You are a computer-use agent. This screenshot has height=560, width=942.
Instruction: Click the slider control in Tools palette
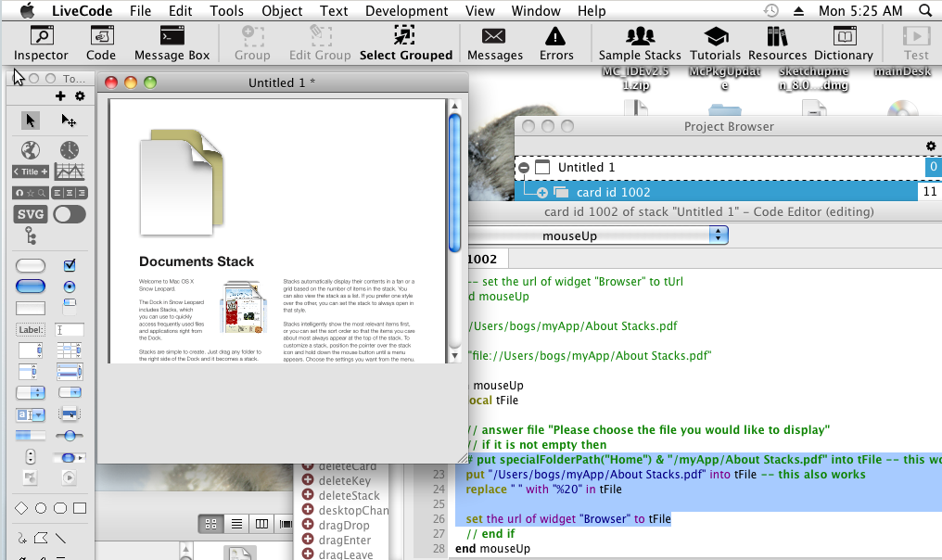pyautogui.click(x=70, y=435)
